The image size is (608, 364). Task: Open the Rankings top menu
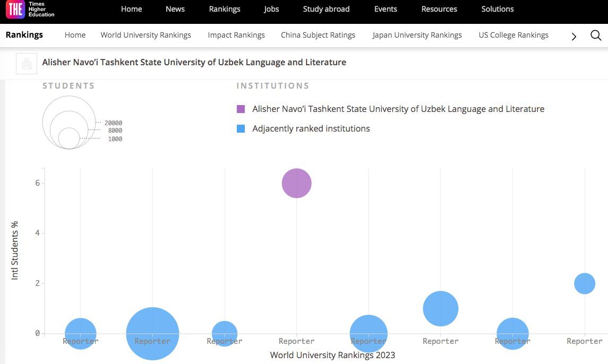[225, 9]
